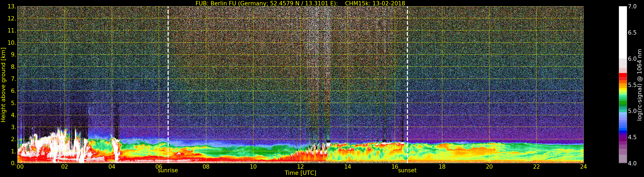Click the dashed white sunset line
This screenshot has height=177, width=644.
click(x=408, y=85)
